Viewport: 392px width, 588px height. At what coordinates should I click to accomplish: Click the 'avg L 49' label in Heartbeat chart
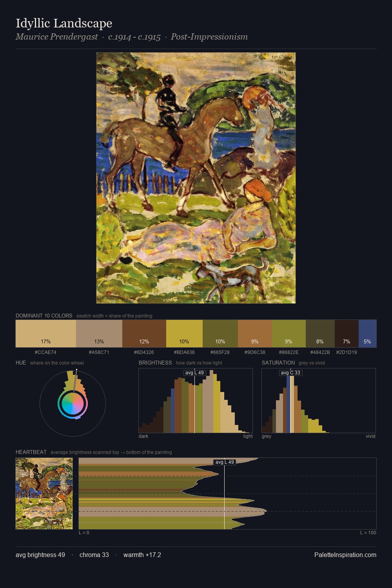(x=224, y=462)
